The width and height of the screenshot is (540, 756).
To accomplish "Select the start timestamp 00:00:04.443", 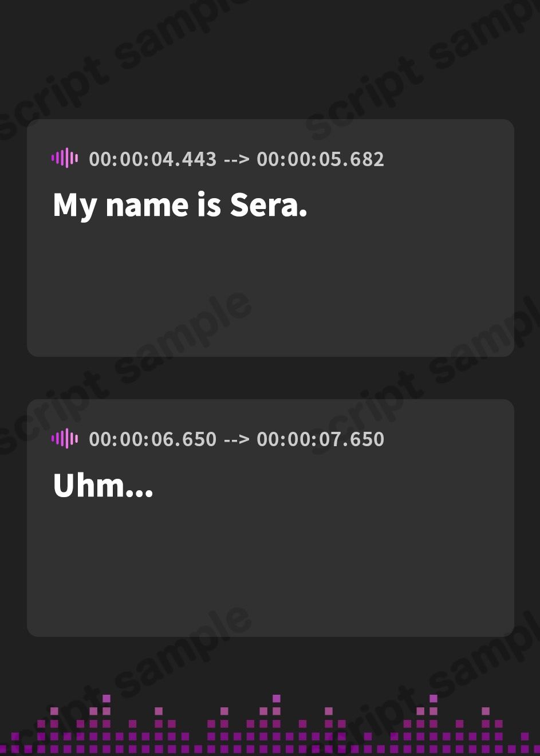I will tap(153, 159).
